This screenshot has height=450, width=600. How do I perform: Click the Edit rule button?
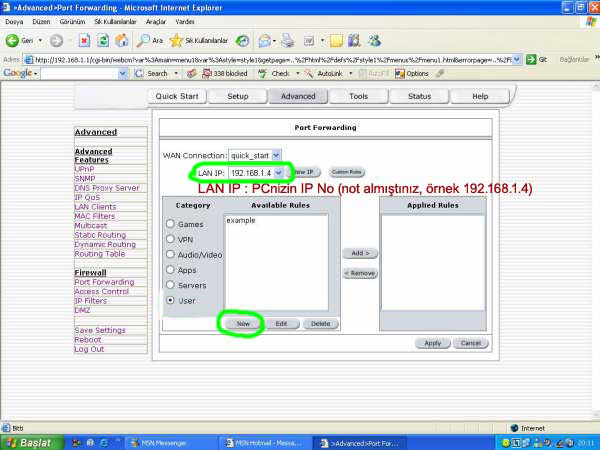[281, 324]
